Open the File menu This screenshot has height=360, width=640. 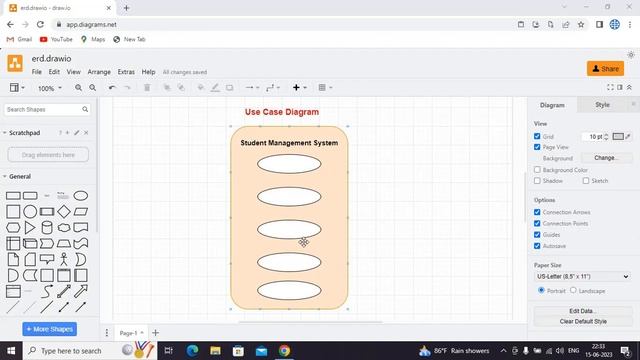[37, 72]
